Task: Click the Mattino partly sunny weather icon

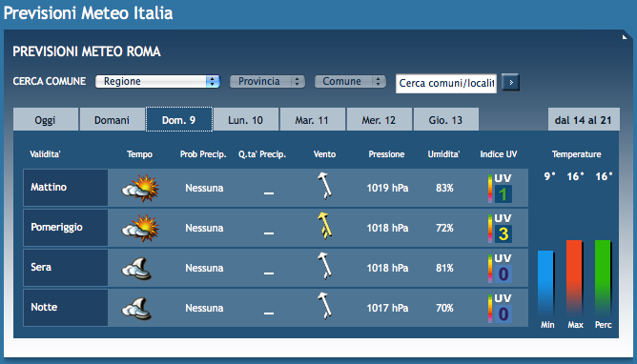Action: click(140, 189)
